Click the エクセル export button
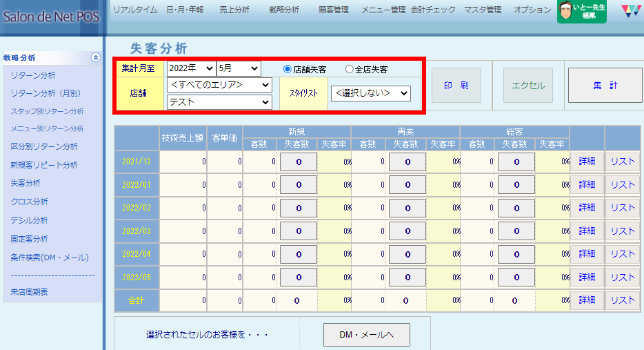Image resolution: width=644 pixels, height=350 pixels. (528, 86)
